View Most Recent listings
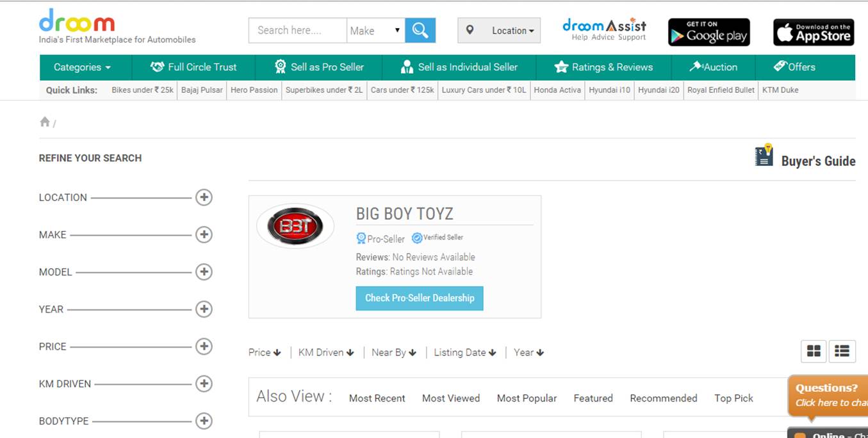The image size is (868, 438). tap(377, 398)
